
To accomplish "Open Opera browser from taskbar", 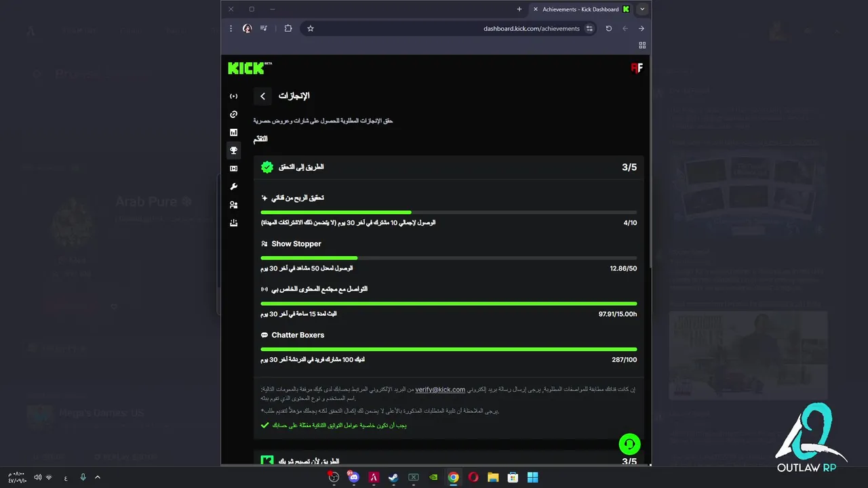I will [x=473, y=477].
